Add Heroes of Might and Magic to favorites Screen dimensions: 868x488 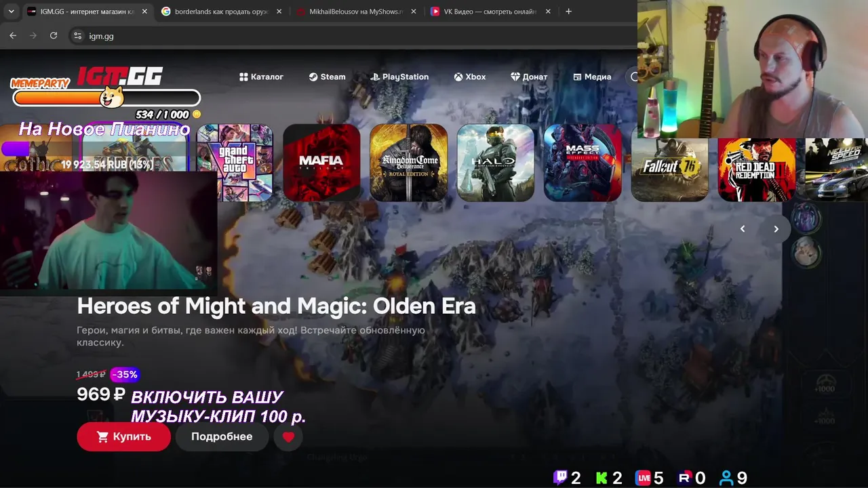288,437
